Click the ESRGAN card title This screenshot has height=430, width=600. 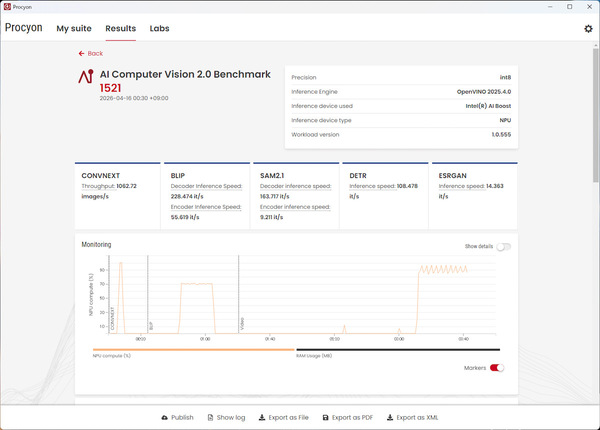452,176
